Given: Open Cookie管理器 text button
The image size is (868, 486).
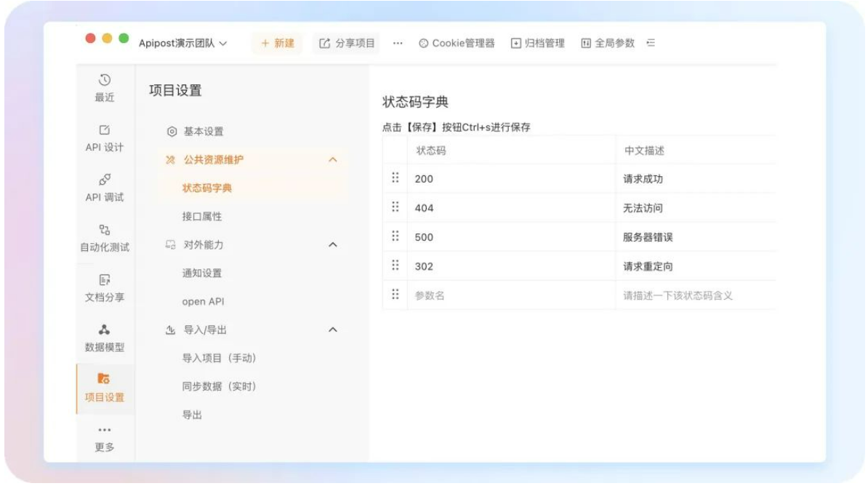Looking at the screenshot, I should coord(463,43).
